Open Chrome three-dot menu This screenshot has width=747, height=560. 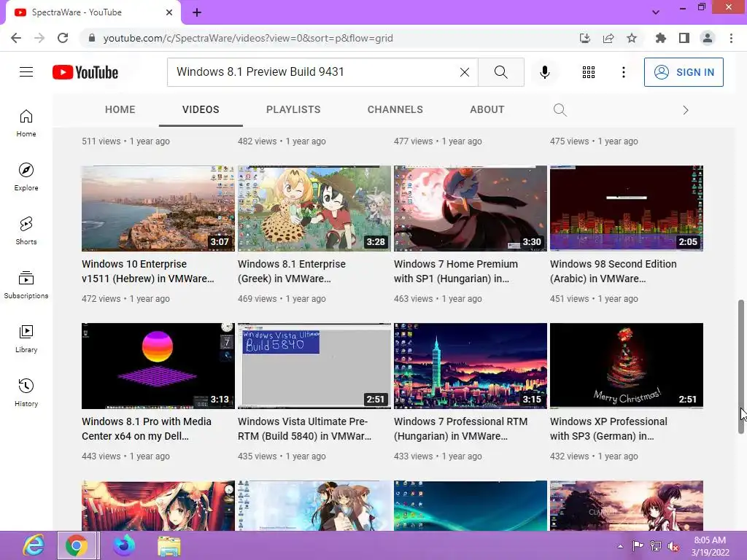tap(731, 38)
